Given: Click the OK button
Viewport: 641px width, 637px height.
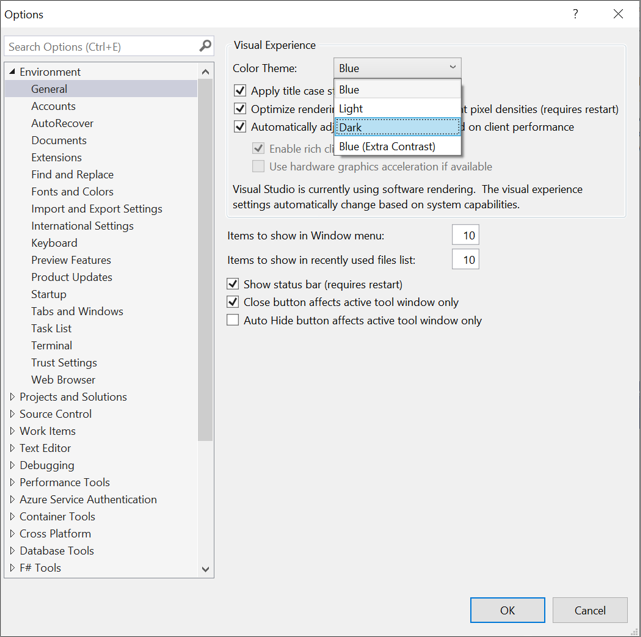Looking at the screenshot, I should pyautogui.click(x=507, y=610).
